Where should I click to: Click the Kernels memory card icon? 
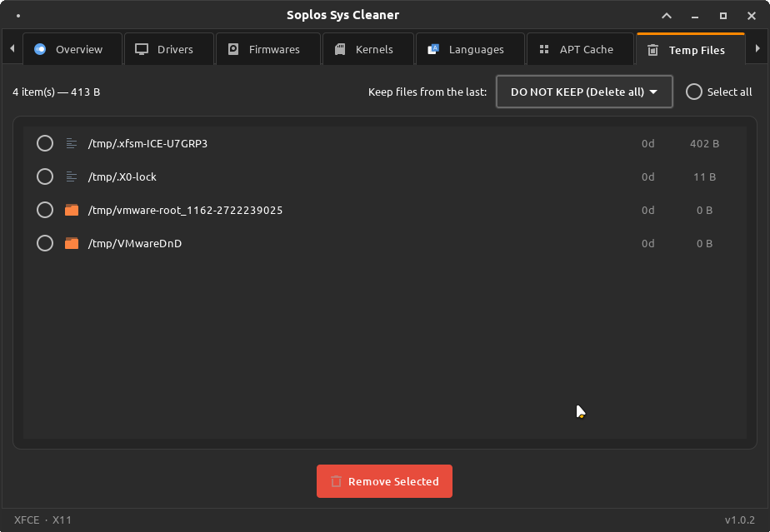[340, 49]
